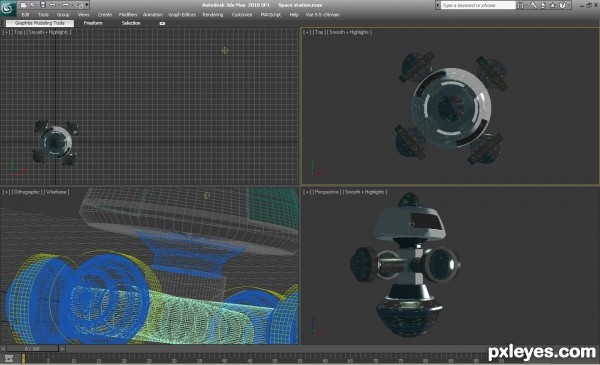Click the Favorites star icon
The image size is (600, 365).
click(x=553, y=5)
